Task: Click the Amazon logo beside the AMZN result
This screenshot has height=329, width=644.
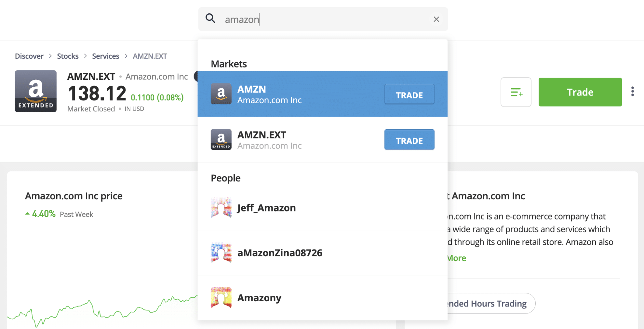Action: point(221,94)
